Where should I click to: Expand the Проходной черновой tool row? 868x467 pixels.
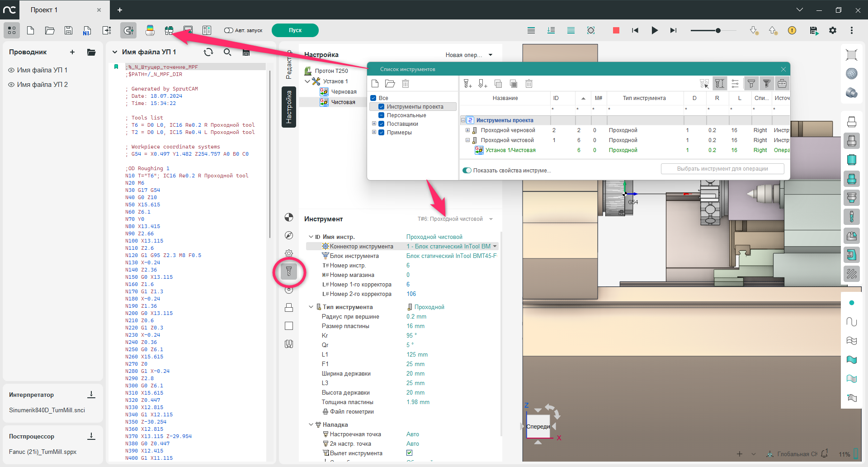click(x=467, y=130)
